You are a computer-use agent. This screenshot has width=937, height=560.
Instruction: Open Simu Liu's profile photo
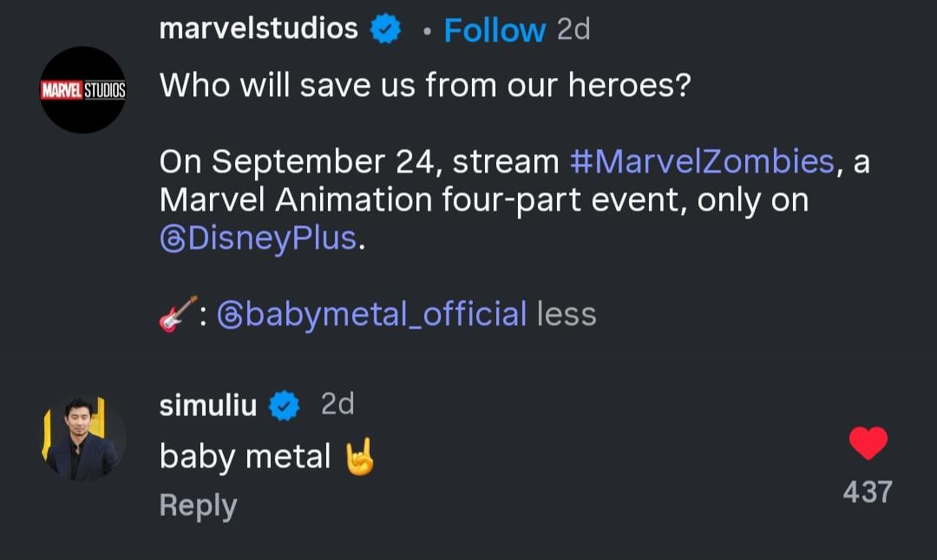click(83, 439)
